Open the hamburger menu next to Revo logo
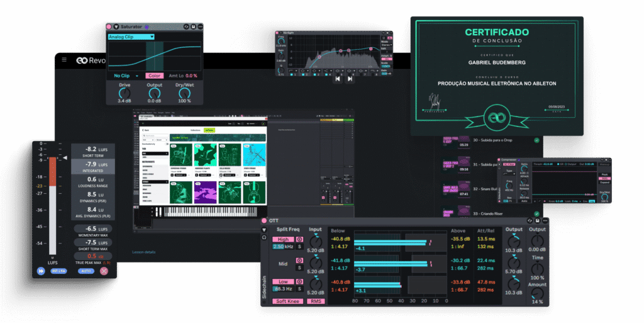Image resolution: width=644 pixels, height=323 pixels. [x=64, y=60]
